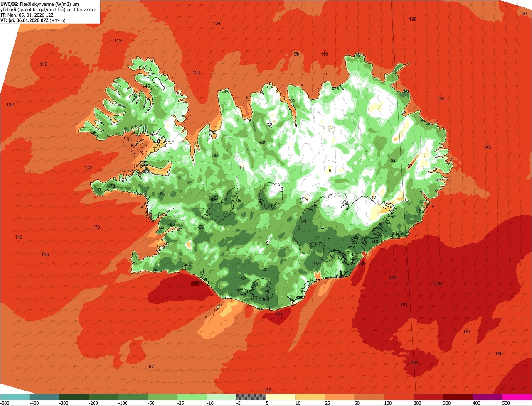
Task: Click the map value '-110' in southeast Iceland
Action: pyautogui.click(x=374, y=242)
